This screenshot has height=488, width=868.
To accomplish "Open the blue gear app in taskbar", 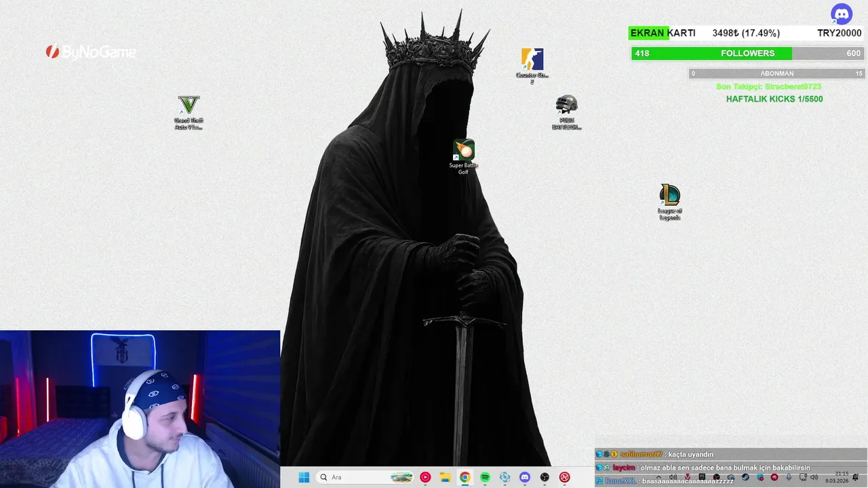I will [505, 477].
